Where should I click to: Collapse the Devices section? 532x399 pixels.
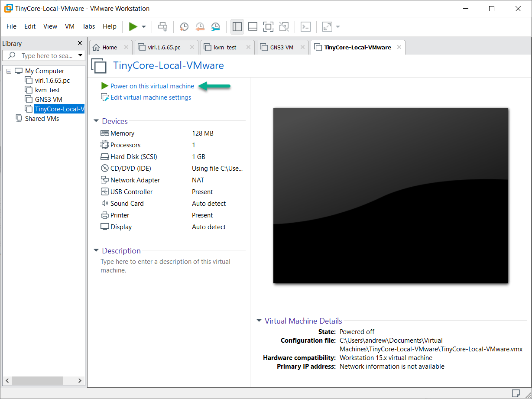pos(96,121)
